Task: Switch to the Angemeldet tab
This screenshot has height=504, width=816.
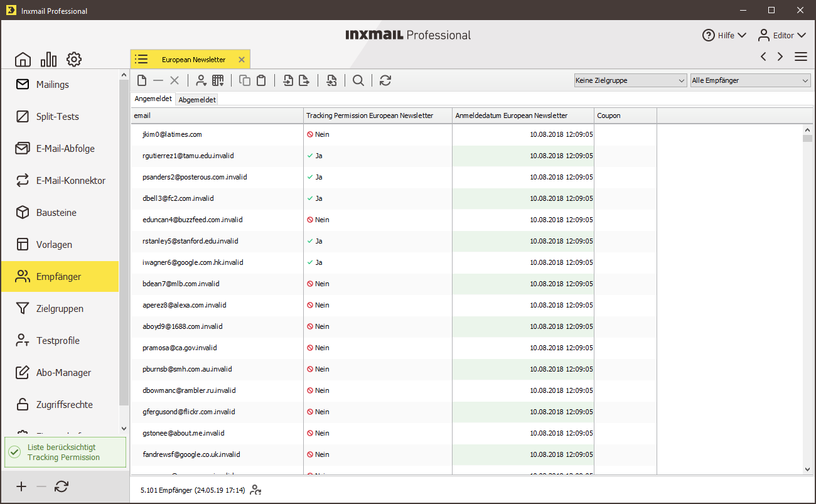Action: pyautogui.click(x=153, y=99)
